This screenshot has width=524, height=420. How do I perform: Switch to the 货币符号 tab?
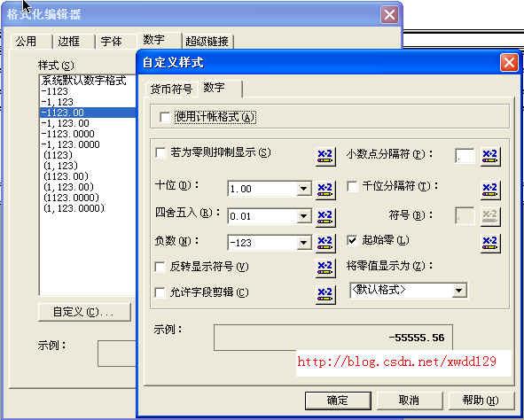tap(171, 89)
